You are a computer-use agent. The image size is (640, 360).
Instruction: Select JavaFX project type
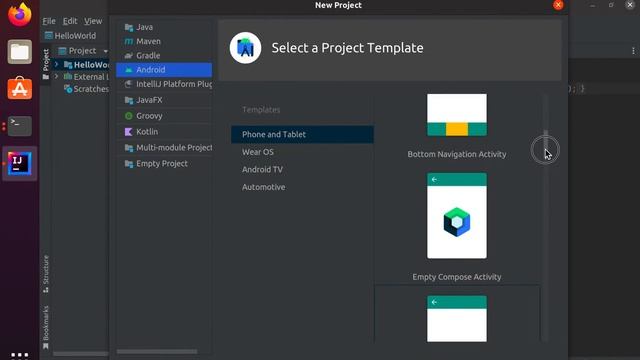click(164, 100)
